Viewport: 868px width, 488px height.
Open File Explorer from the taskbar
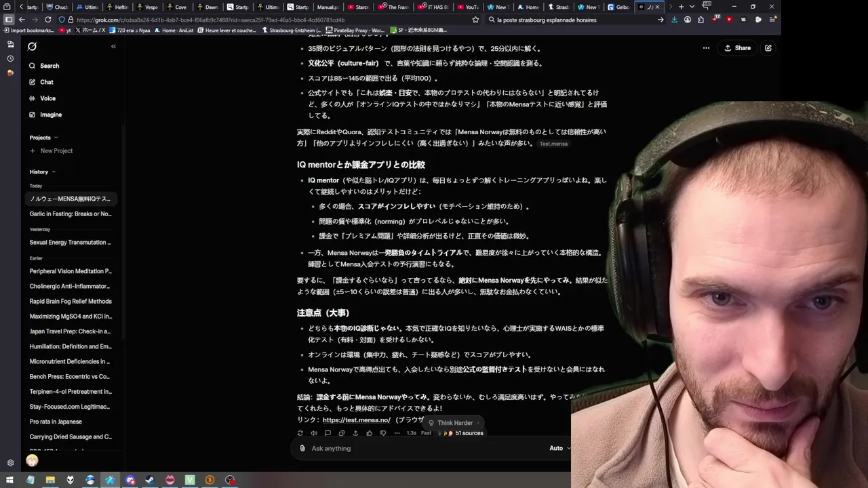click(50, 480)
